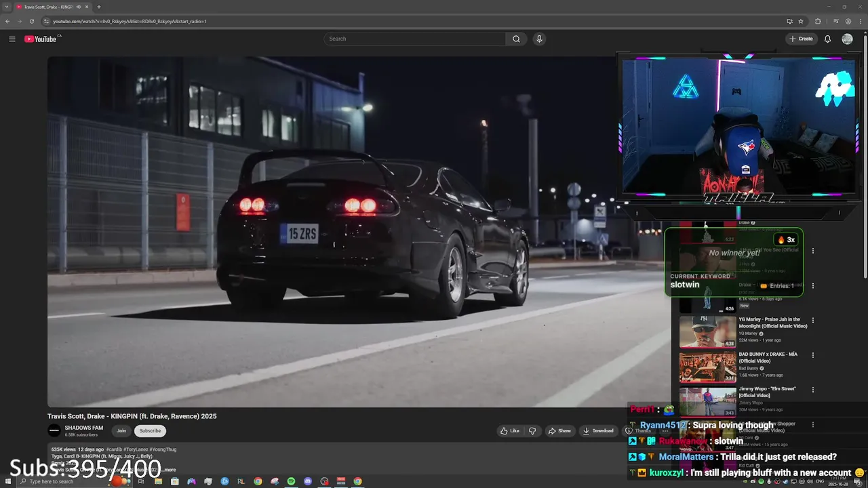Image resolution: width=868 pixels, height=488 pixels.
Task: Open the account avatar menu
Action: (847, 39)
